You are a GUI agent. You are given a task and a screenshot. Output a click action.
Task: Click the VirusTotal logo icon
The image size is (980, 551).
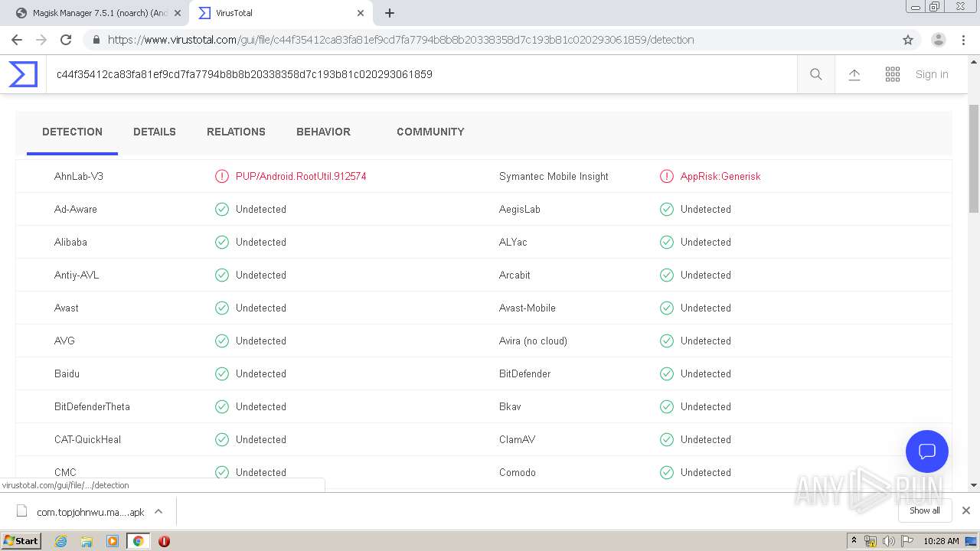(23, 74)
